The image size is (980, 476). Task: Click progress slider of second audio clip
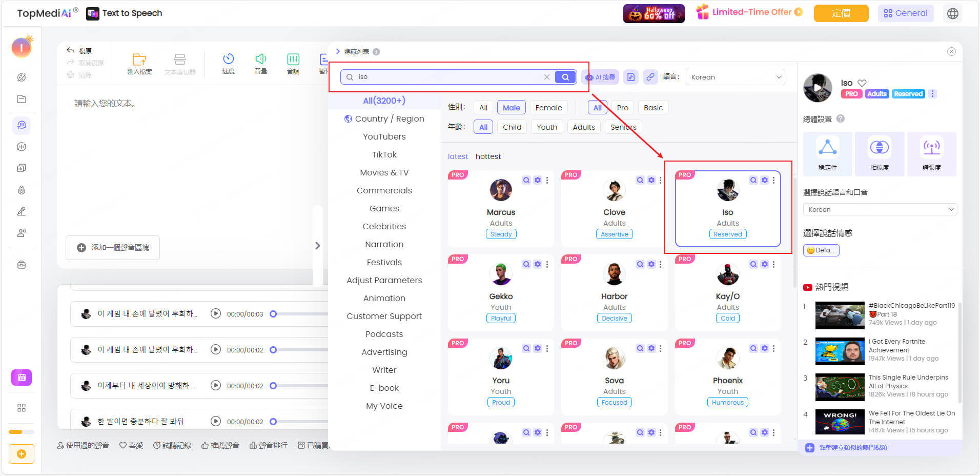click(x=273, y=350)
